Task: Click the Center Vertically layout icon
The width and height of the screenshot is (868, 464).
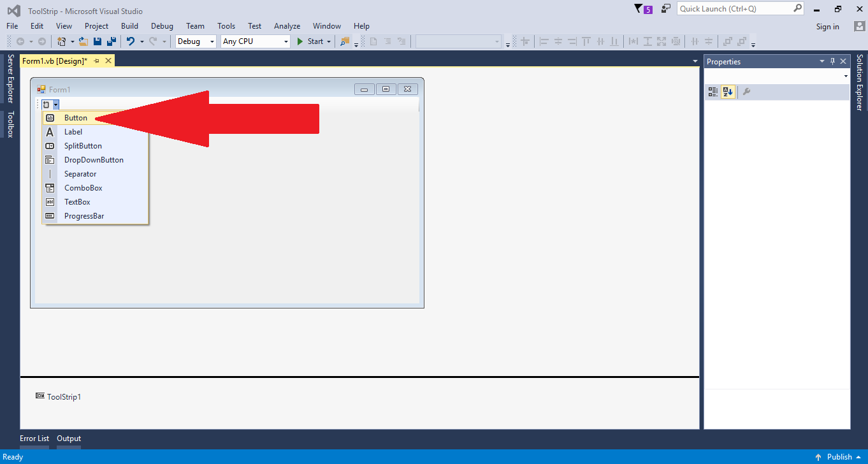Action: (709, 41)
